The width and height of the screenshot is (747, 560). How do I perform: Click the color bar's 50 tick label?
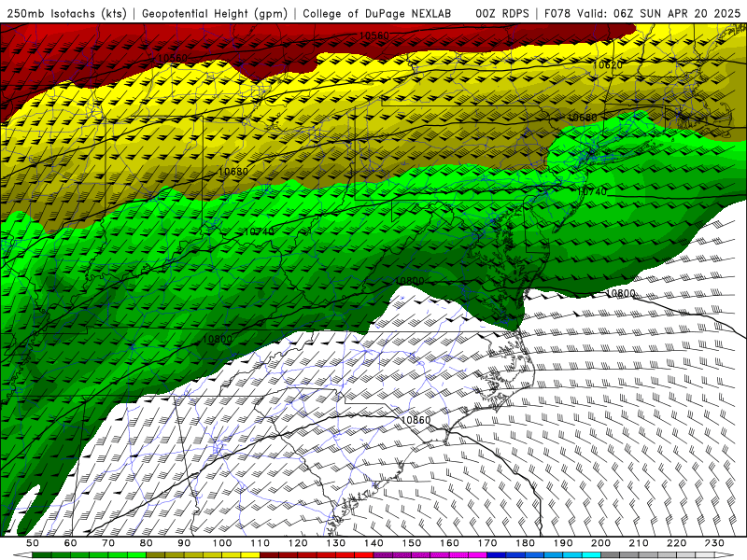[33, 543]
